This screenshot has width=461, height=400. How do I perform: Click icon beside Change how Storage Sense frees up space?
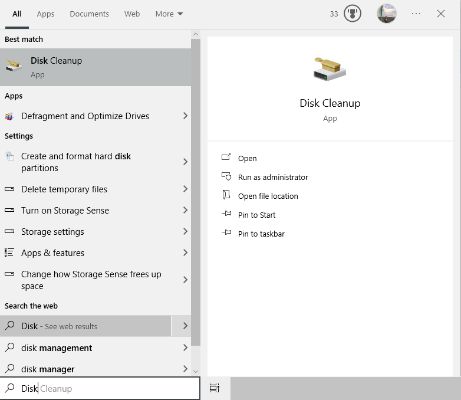point(10,274)
